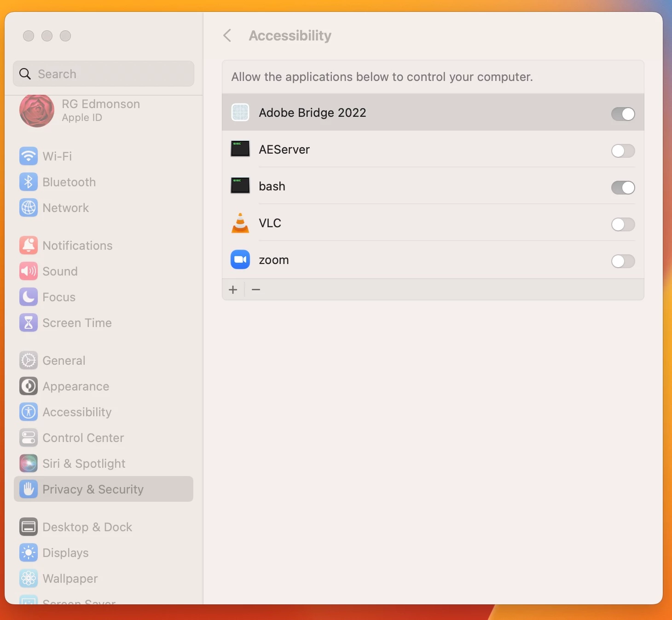Click the Wi-Fi icon in sidebar
This screenshot has height=620, width=672.
29,156
